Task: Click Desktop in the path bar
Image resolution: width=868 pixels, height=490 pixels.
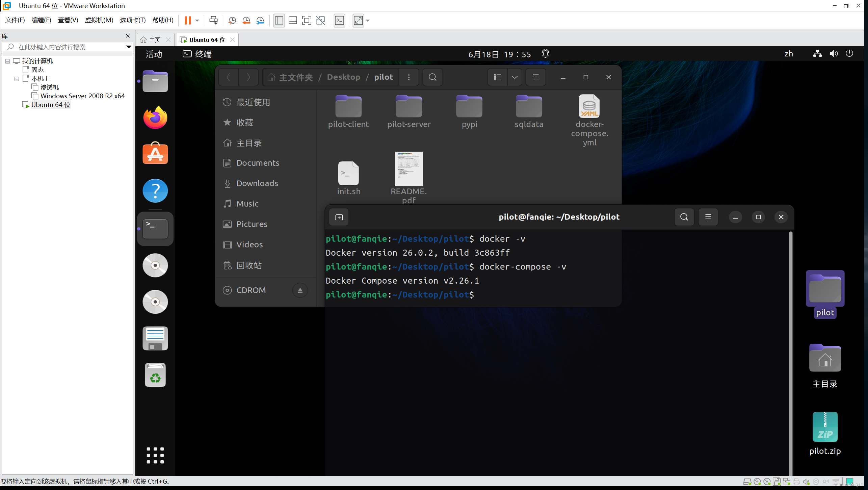Action: pyautogui.click(x=343, y=77)
